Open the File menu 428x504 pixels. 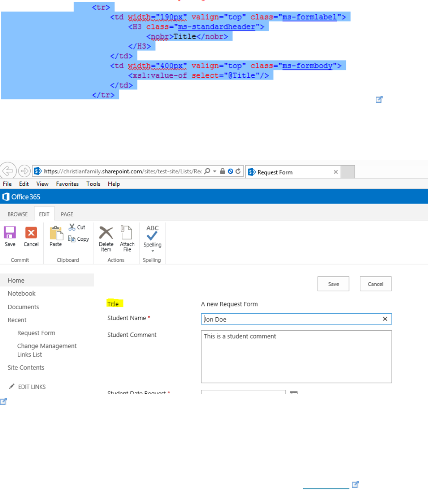(7, 184)
